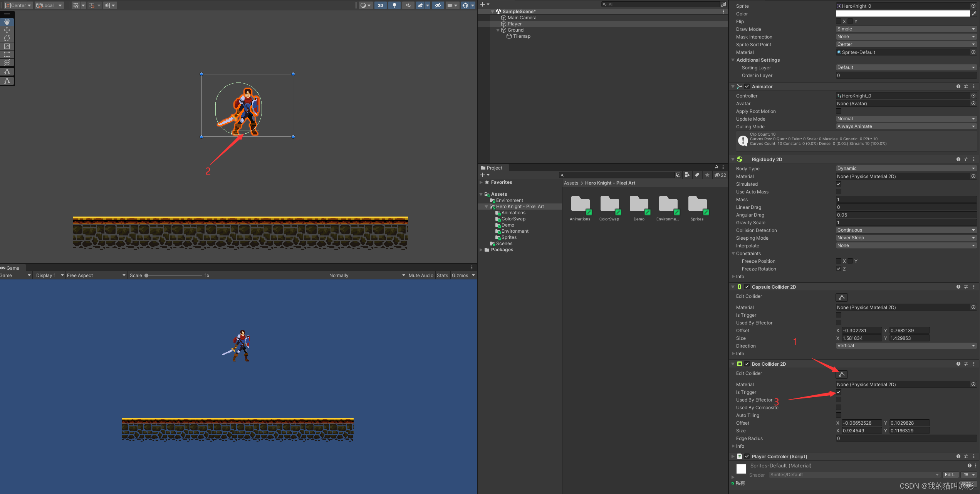Open the Hierarchy create plus button
980x494 pixels.
click(x=485, y=4)
